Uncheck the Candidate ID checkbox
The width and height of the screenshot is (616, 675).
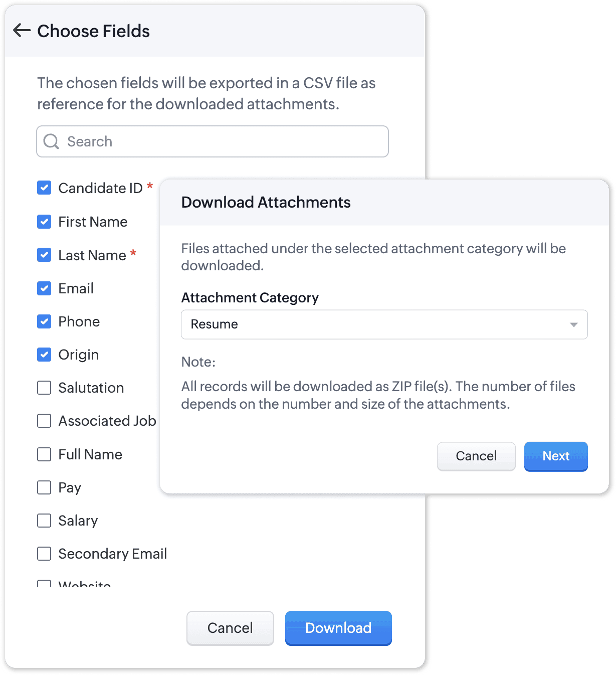pos(44,188)
